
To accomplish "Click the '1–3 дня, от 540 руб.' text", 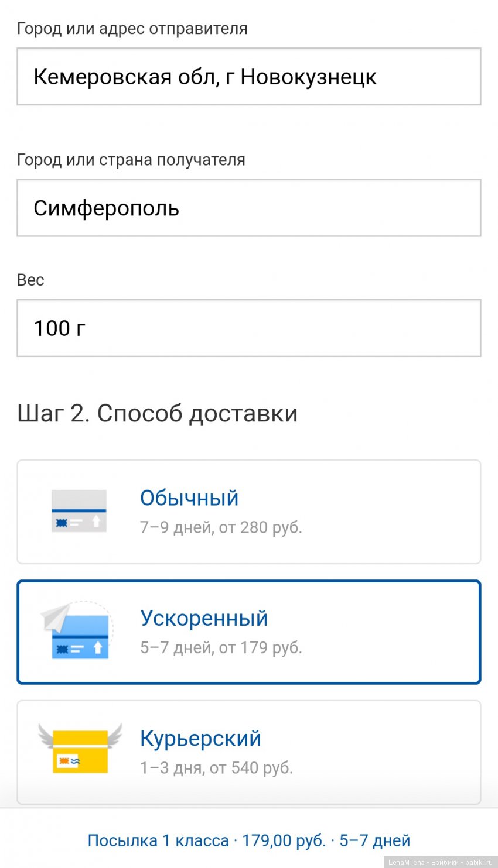I will pyautogui.click(x=216, y=767).
